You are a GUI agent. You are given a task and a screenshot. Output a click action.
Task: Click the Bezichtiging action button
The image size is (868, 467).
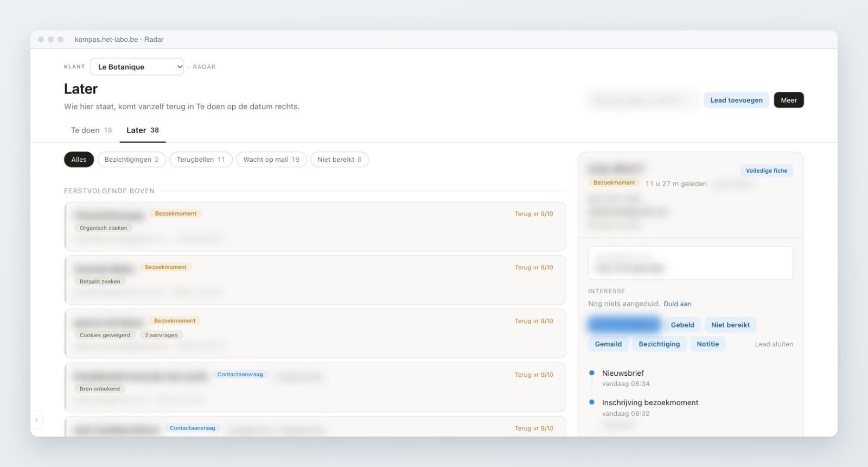[659, 344]
